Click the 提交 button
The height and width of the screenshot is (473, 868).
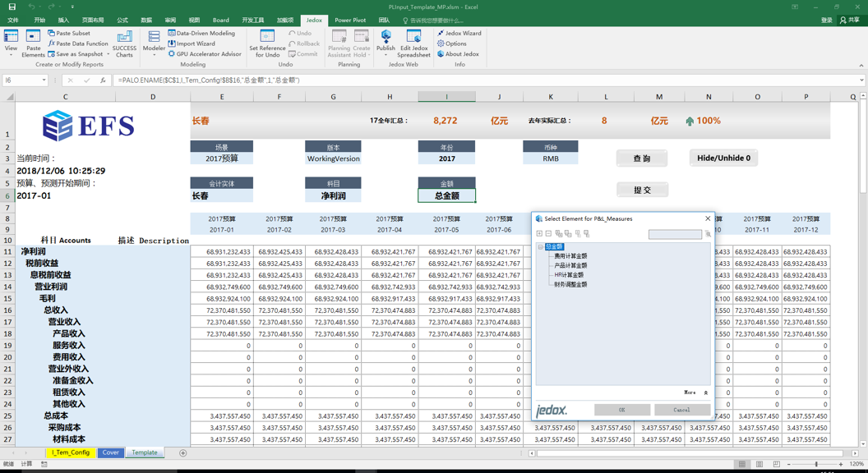pos(642,190)
